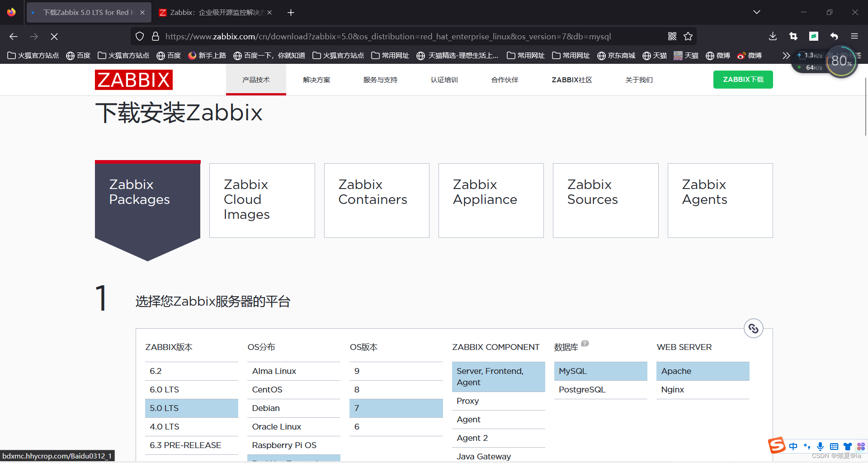The width and height of the screenshot is (868, 463).
Task: Choose Debian OS distribution
Action: [x=294, y=408]
